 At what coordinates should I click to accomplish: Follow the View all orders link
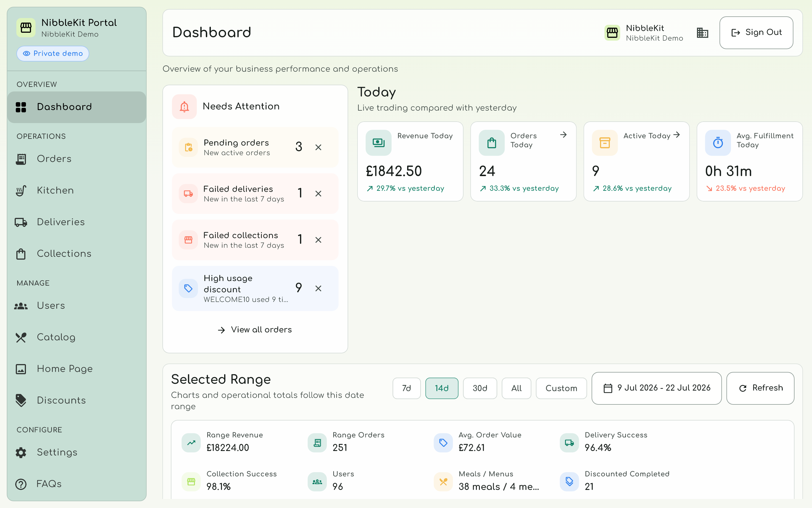pos(255,330)
